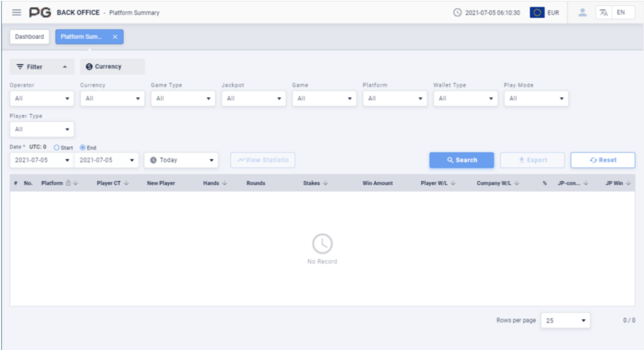
Task: Collapse the Filter panel
Action: click(x=64, y=66)
